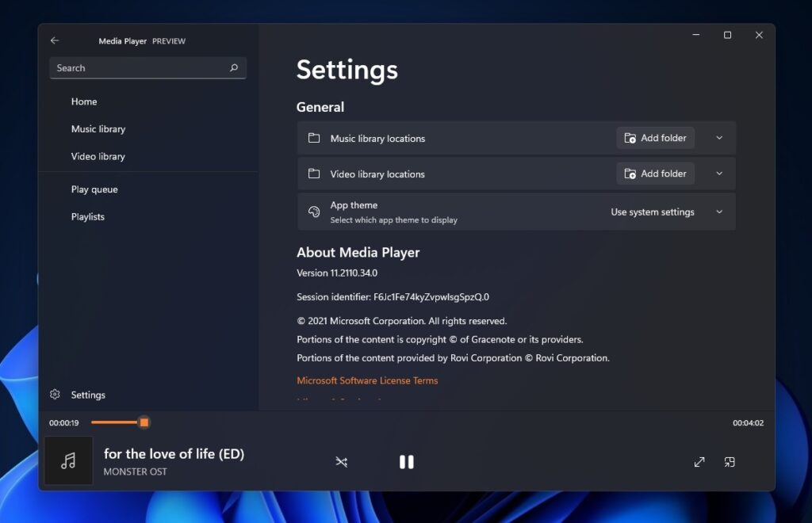Click inside the Search field
The image size is (812, 523).
(x=119, y=68)
